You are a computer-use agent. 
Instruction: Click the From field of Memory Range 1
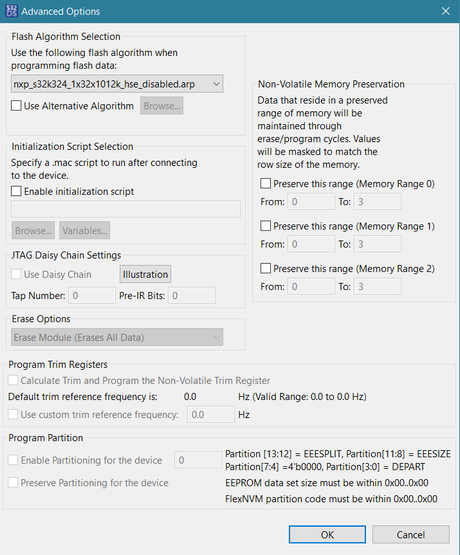[x=311, y=244]
